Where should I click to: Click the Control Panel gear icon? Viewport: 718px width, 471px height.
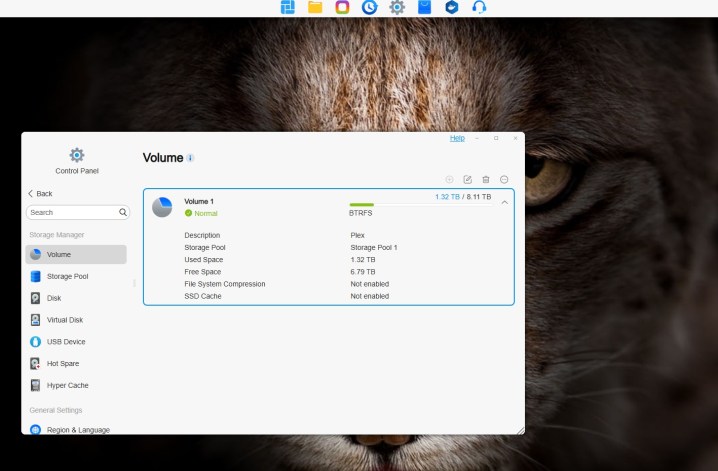tap(76, 155)
